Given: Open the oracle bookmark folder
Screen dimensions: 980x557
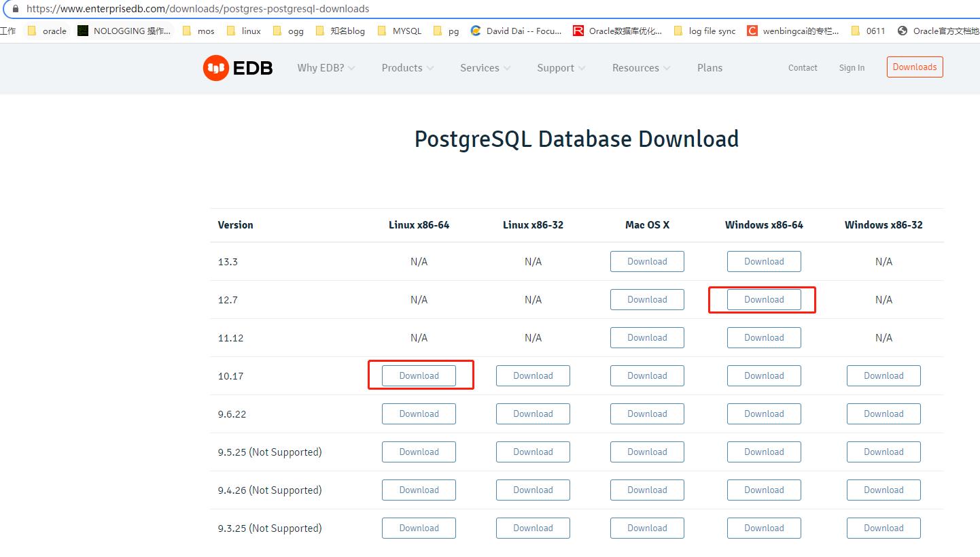Looking at the screenshot, I should (47, 31).
